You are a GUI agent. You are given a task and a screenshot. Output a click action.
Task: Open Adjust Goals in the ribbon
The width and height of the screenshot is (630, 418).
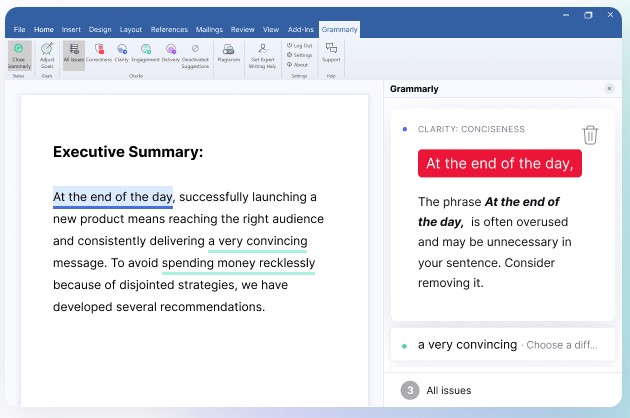click(x=47, y=55)
